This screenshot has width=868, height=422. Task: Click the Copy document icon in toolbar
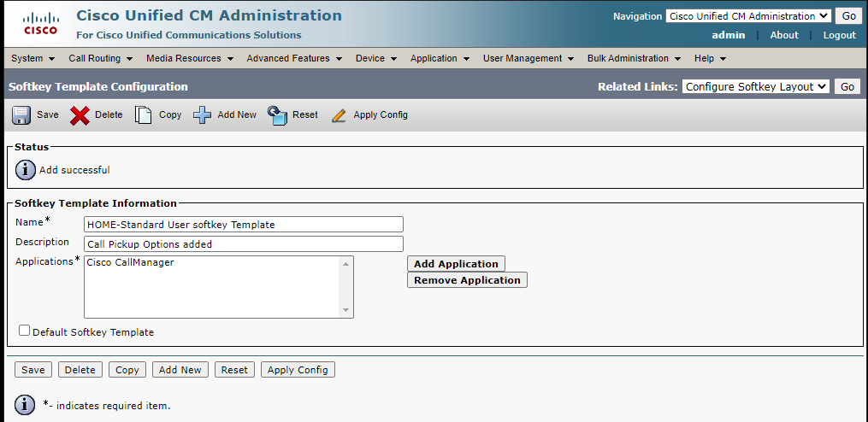pos(144,115)
